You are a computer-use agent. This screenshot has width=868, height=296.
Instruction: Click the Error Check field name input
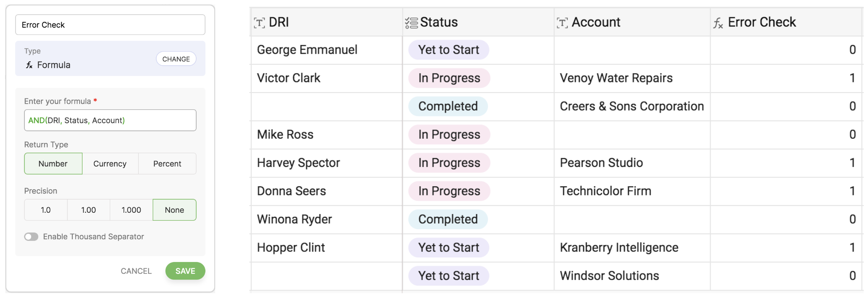click(x=110, y=25)
